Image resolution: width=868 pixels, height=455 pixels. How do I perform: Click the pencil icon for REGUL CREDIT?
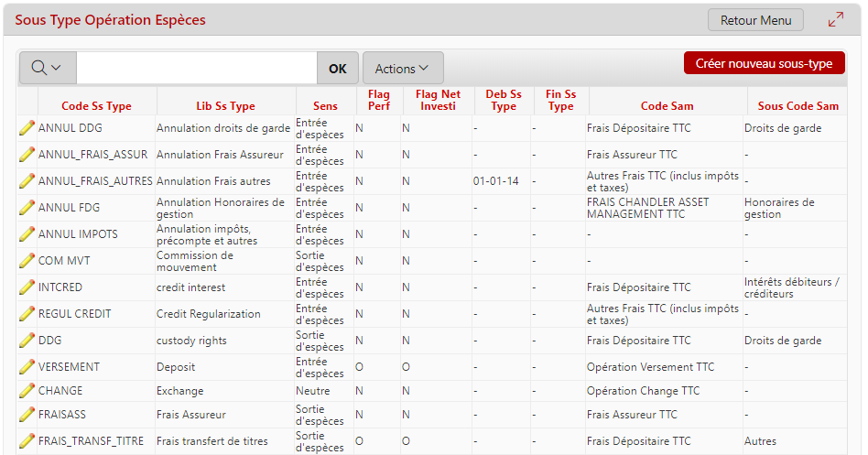click(x=27, y=314)
